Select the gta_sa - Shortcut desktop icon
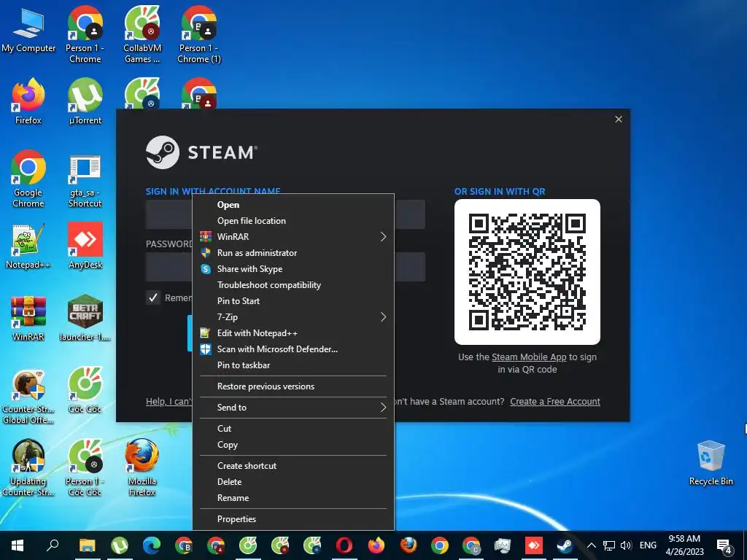The width and height of the screenshot is (747, 560). coord(85,181)
